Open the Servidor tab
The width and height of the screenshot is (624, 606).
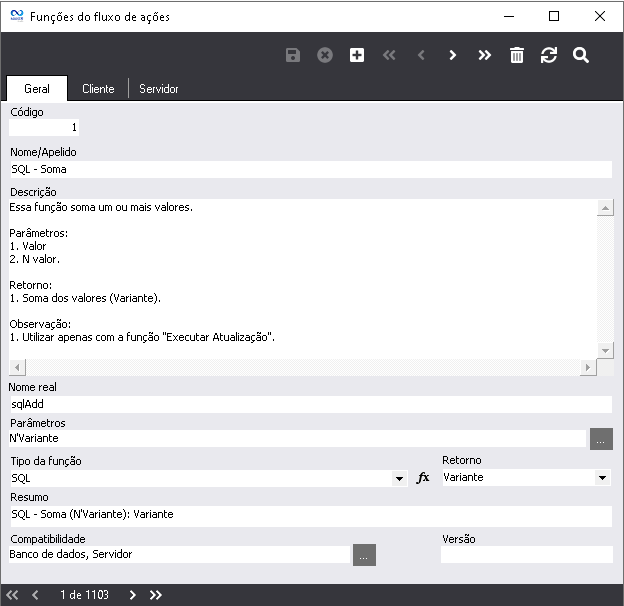point(159,89)
